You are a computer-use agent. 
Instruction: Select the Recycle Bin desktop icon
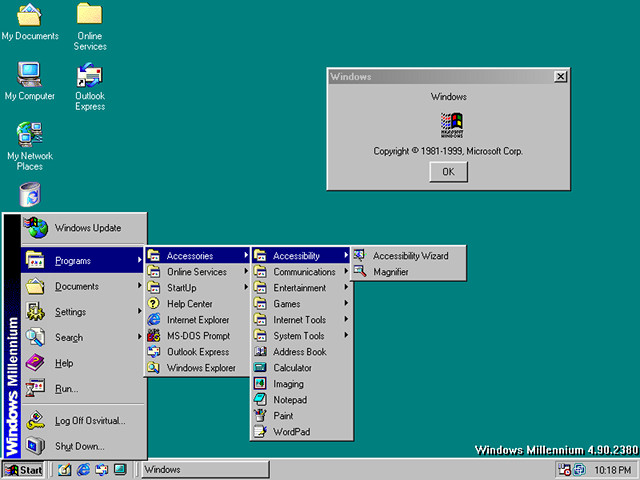[x=30, y=194]
